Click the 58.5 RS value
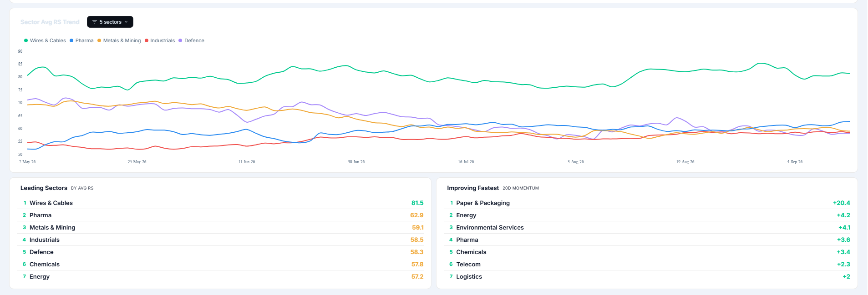This screenshot has height=295, width=868. click(x=417, y=240)
